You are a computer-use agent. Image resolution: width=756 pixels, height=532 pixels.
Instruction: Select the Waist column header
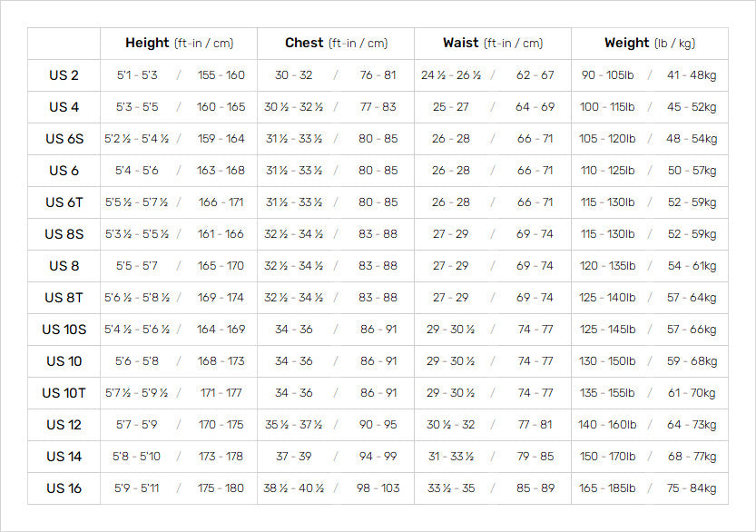[x=493, y=43]
